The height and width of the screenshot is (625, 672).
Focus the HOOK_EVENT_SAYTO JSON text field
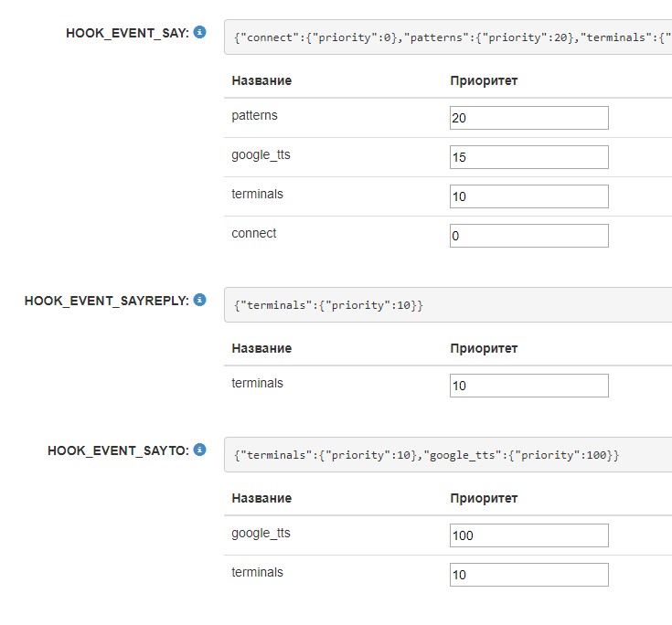coord(448,455)
